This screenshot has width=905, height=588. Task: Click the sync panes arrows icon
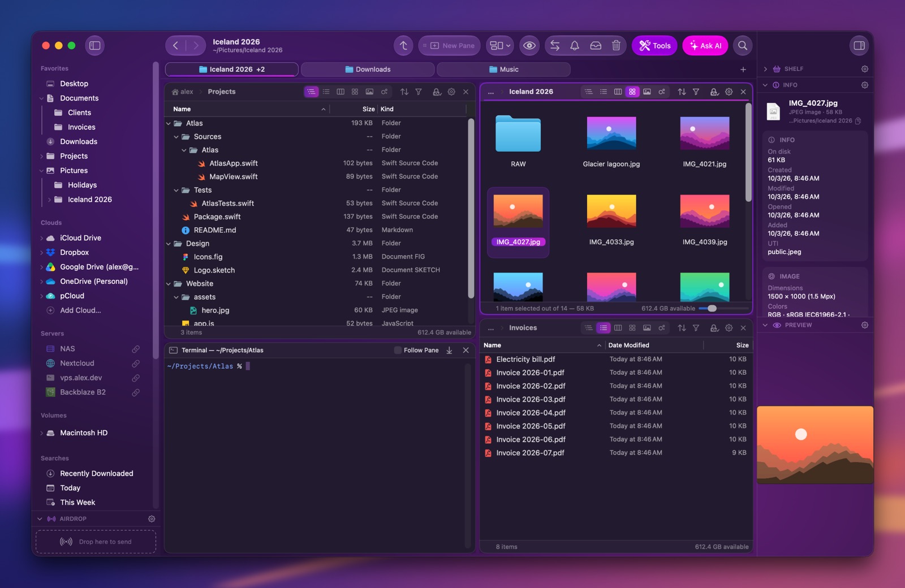pyautogui.click(x=555, y=46)
